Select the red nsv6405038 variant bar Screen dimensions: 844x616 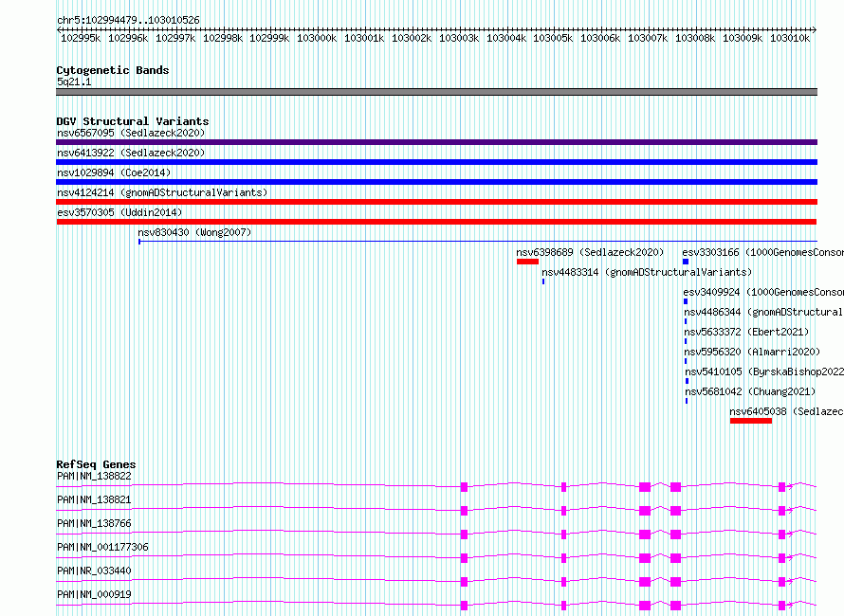(751, 421)
